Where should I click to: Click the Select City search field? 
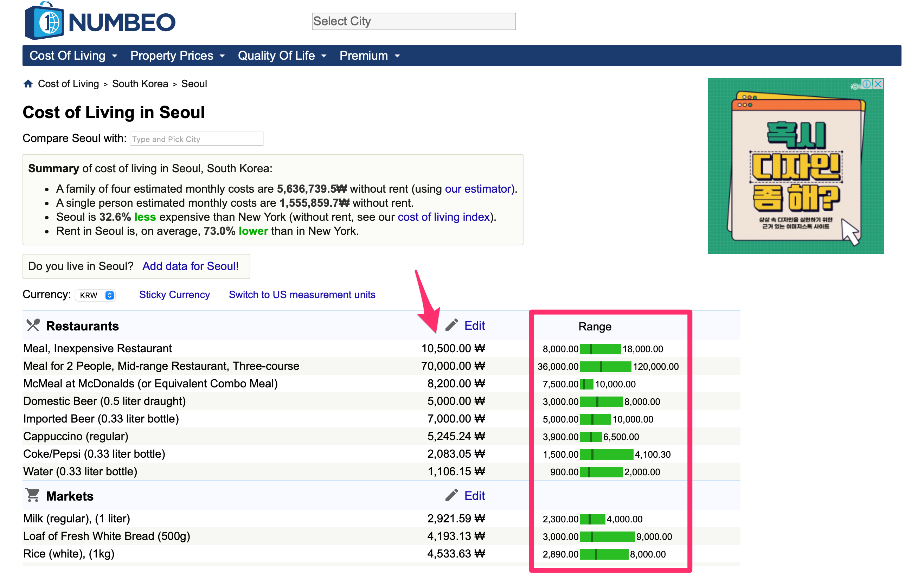point(413,21)
